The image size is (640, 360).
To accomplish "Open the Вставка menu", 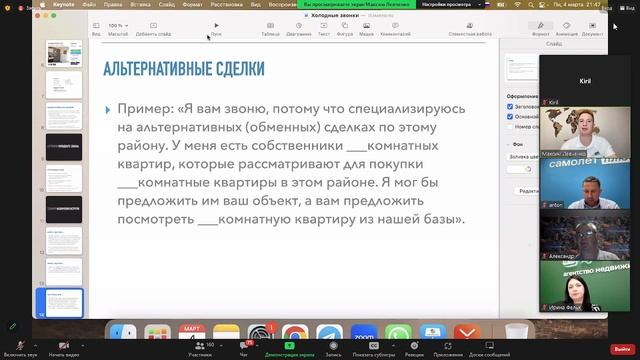I will (140, 4).
